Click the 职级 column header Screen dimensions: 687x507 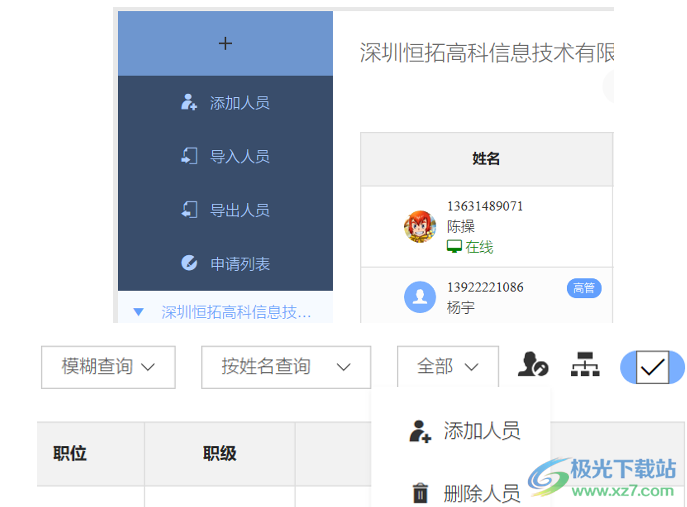click(220, 454)
